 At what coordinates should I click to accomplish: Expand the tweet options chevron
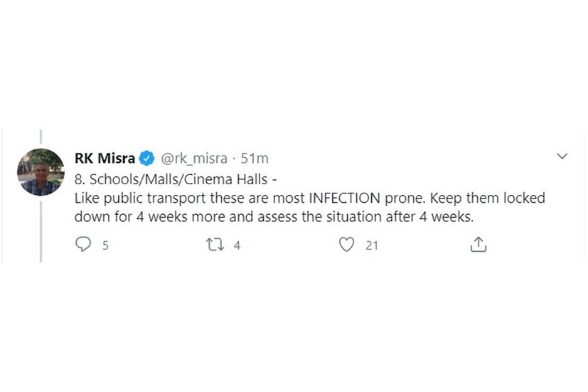562,156
